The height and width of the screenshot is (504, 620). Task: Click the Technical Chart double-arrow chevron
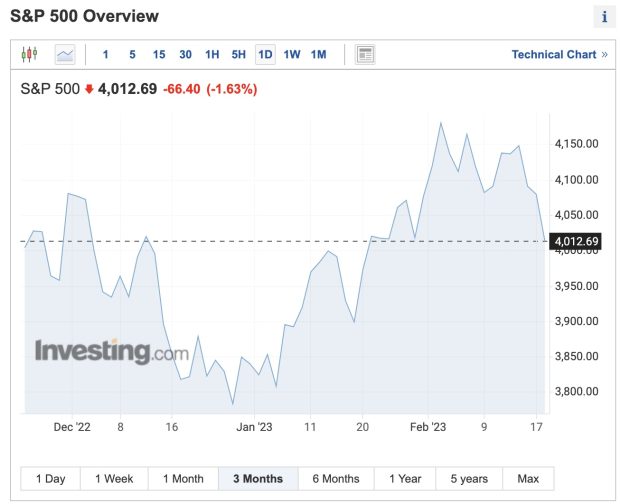605,55
